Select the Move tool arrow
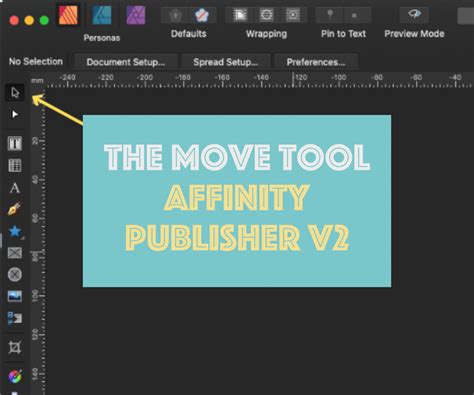The height and width of the screenshot is (395, 474). point(15,92)
